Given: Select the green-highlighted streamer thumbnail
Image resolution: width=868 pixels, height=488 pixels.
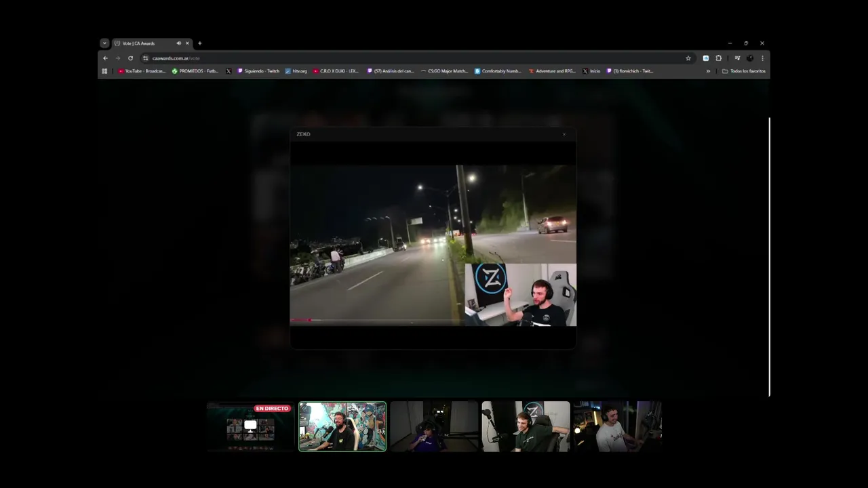Looking at the screenshot, I should (342, 426).
